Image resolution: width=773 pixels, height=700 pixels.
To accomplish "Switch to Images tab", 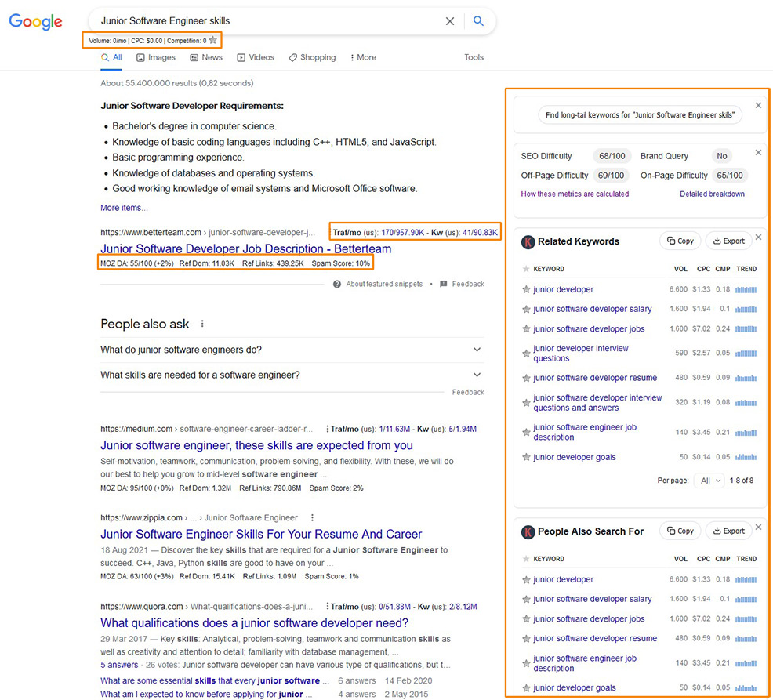I will [156, 57].
